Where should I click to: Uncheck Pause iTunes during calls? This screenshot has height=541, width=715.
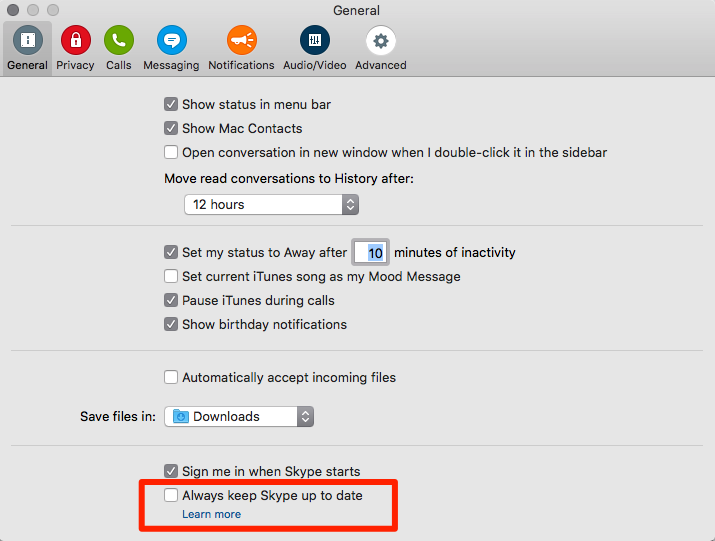171,300
